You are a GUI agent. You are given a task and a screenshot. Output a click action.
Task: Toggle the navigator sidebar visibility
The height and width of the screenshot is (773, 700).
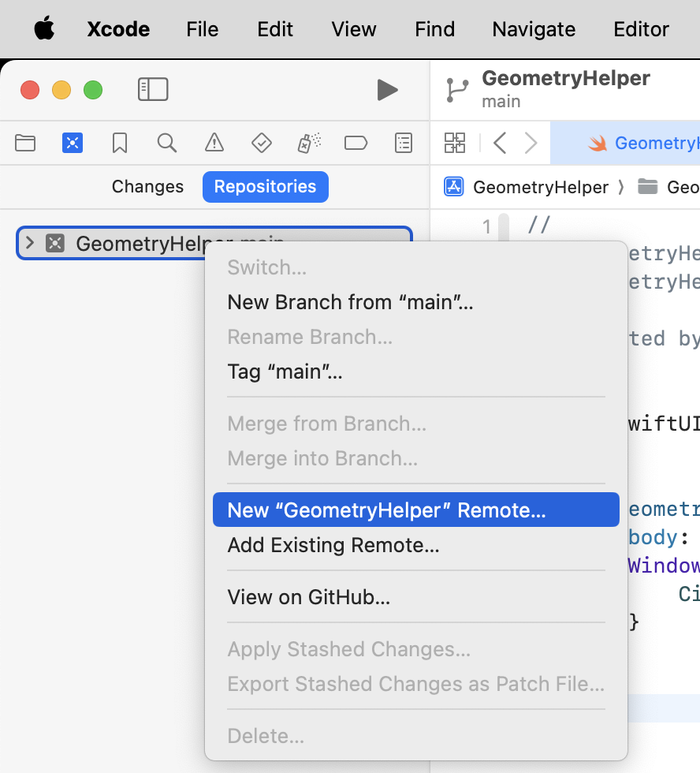pyautogui.click(x=153, y=89)
